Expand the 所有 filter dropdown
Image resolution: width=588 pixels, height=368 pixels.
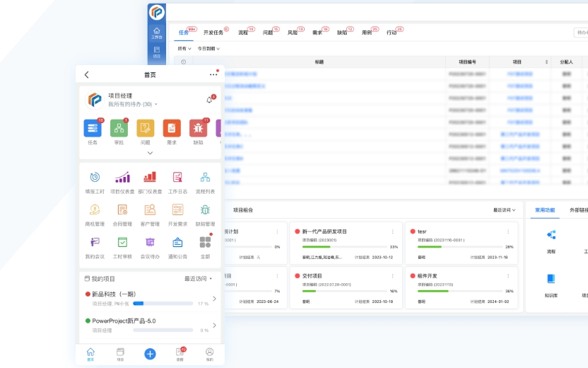coord(184,49)
